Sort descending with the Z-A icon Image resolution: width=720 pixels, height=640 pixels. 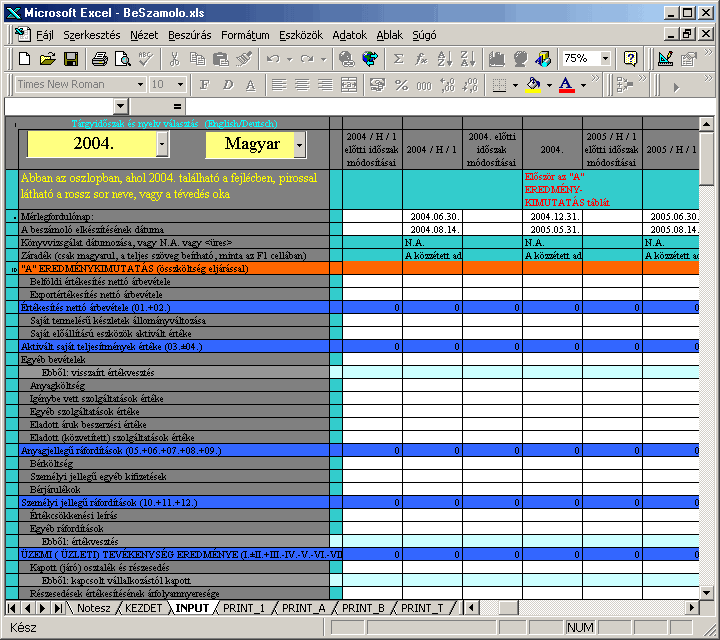[x=468, y=59]
